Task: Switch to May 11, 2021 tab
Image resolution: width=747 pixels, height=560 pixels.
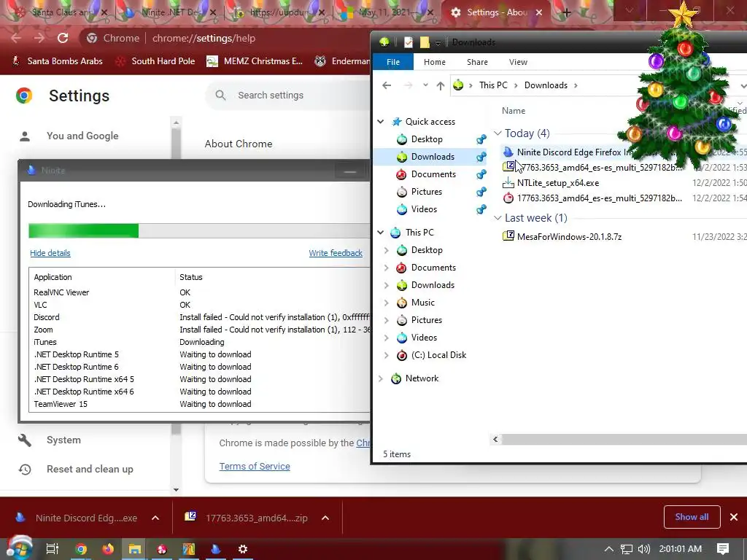Action: 385,12
